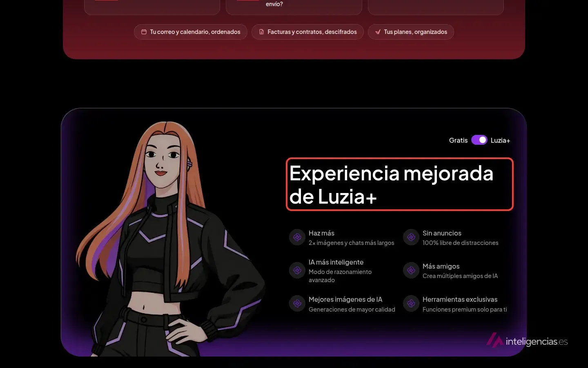Click the document icon in Facturas pill

pos(261,32)
